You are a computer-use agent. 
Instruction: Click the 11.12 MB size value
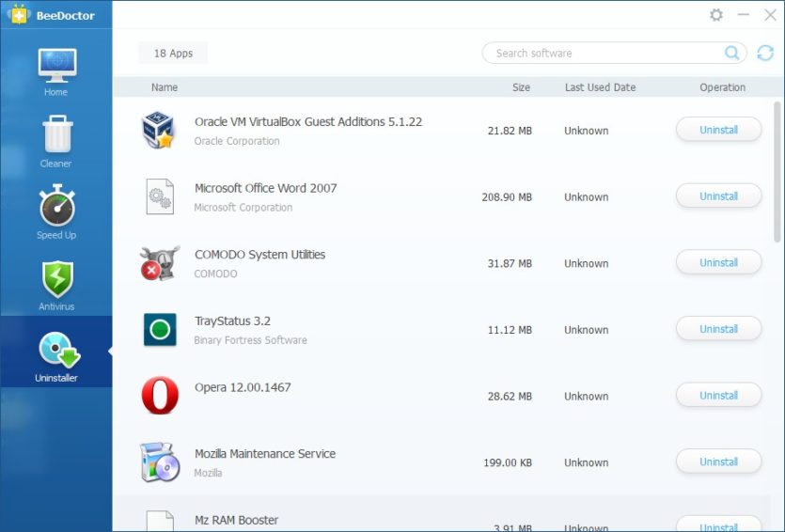pyautogui.click(x=510, y=330)
